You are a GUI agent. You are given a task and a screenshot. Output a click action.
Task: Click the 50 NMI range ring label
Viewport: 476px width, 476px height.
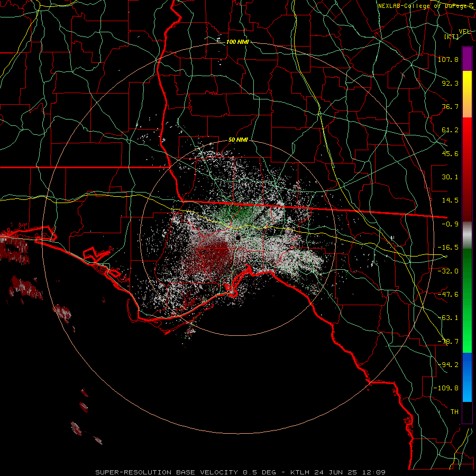[238, 140]
